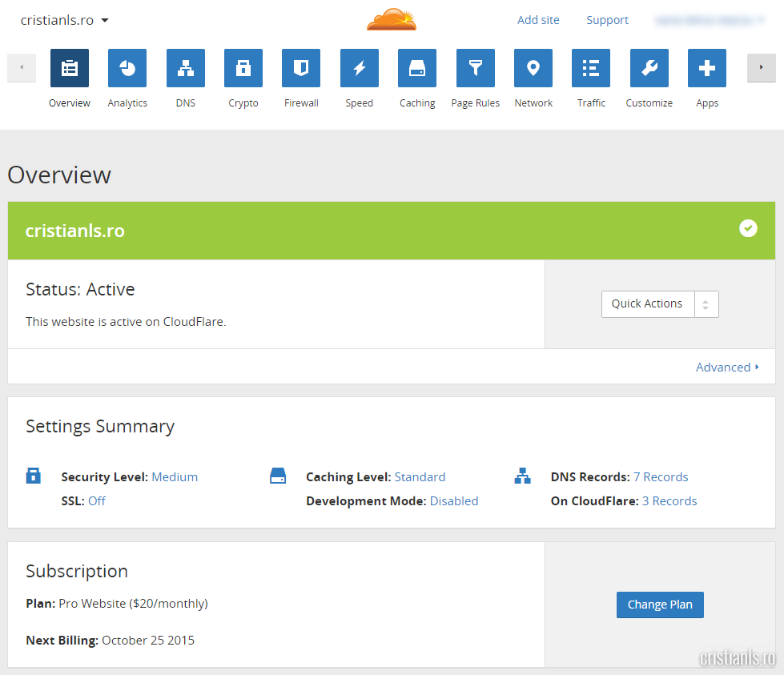Click the Change Plan button

point(660,605)
